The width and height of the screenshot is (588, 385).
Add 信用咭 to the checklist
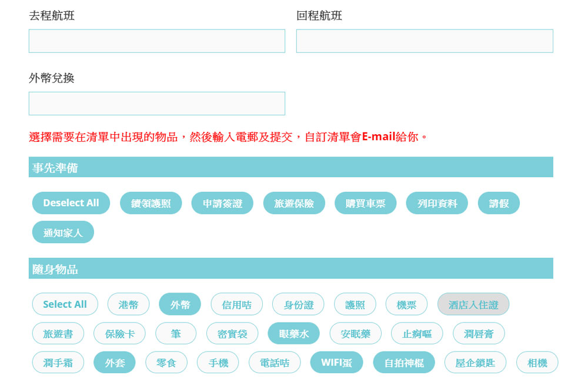click(x=236, y=304)
